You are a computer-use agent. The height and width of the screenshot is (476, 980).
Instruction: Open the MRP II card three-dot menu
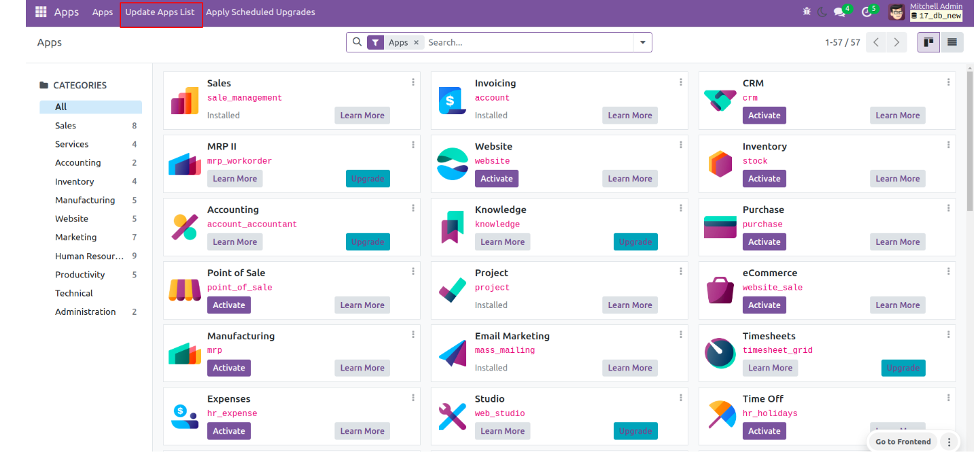pos(413,145)
